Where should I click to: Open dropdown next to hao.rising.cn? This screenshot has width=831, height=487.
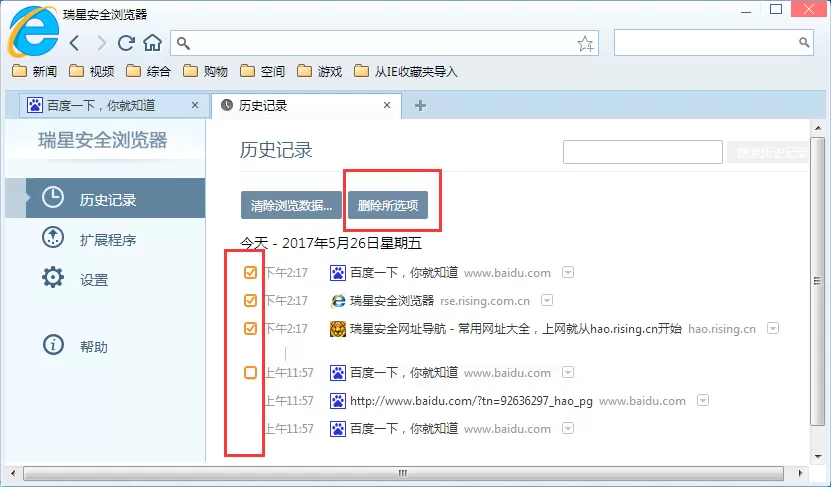coord(773,329)
